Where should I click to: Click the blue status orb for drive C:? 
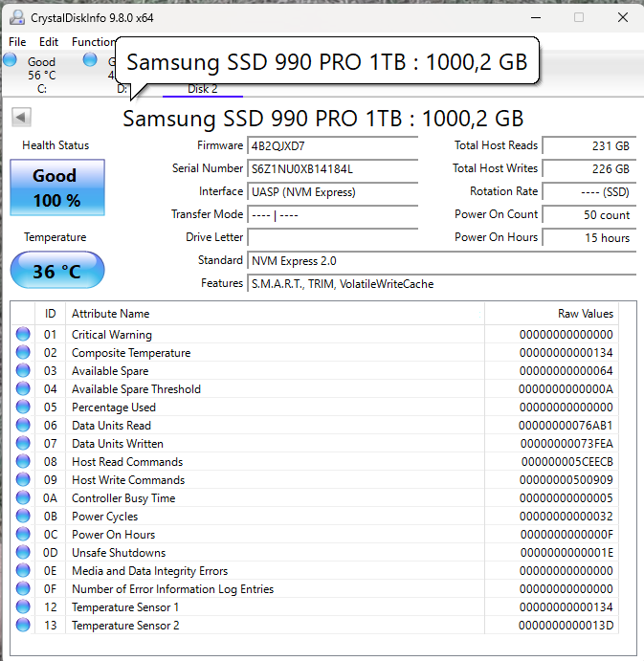click(x=11, y=60)
